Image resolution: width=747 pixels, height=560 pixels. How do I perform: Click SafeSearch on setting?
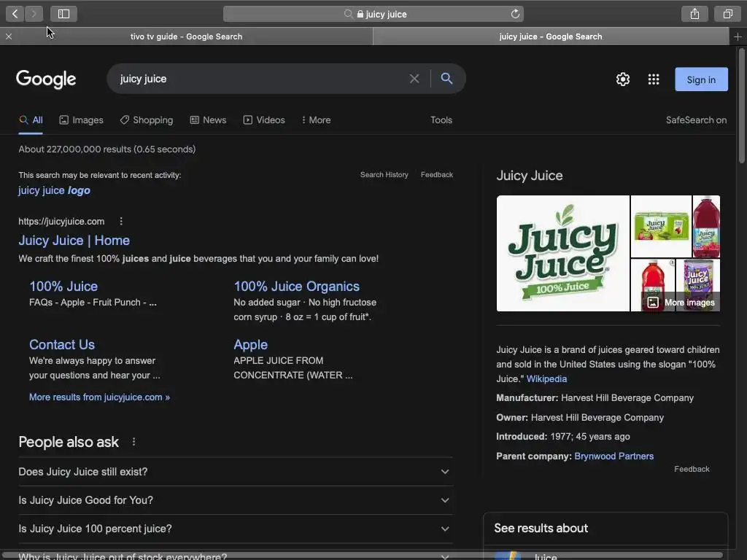click(696, 120)
